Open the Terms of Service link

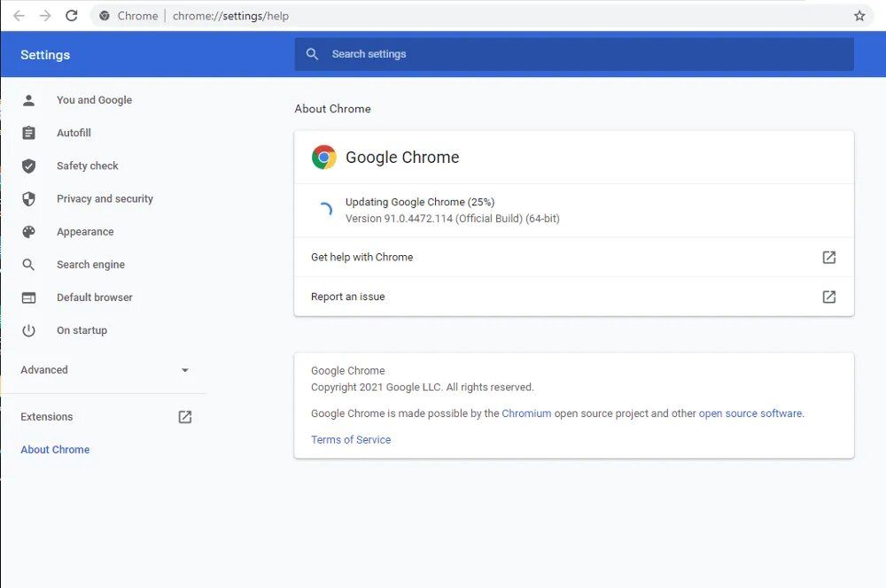(x=351, y=440)
